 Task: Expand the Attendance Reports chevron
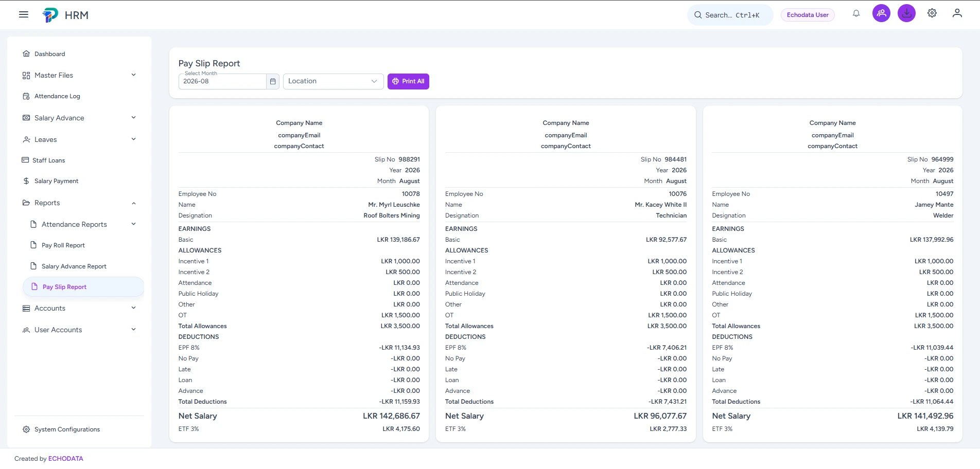(x=133, y=224)
